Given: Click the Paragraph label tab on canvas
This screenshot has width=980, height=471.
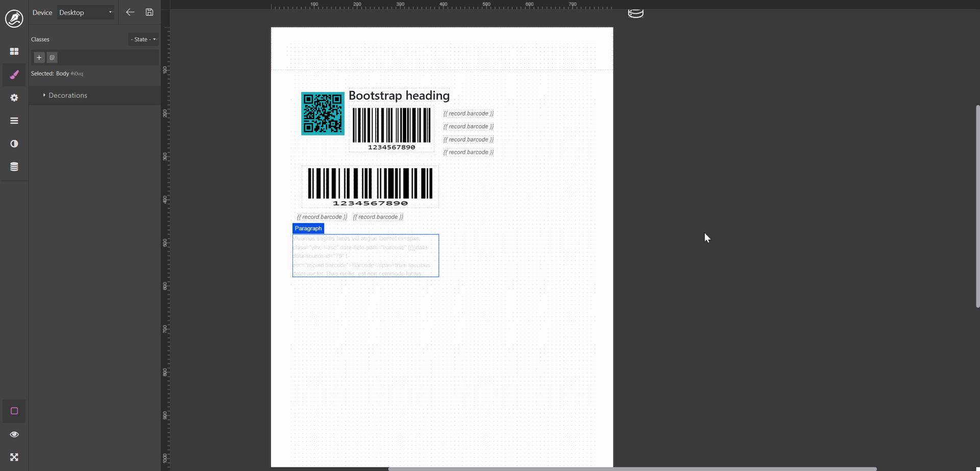Looking at the screenshot, I should [x=308, y=228].
